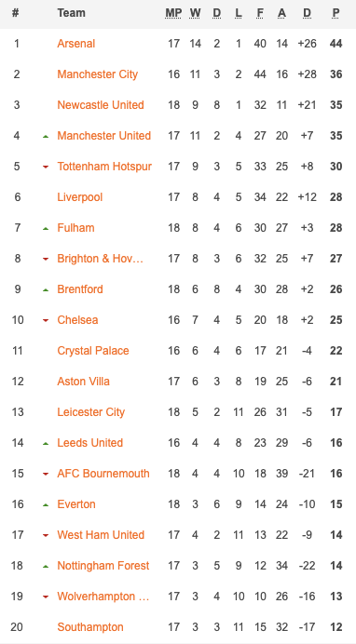Screen dimensions: 356x644
Task: Open the Crystal Palace team link
Action: [x=93, y=351]
